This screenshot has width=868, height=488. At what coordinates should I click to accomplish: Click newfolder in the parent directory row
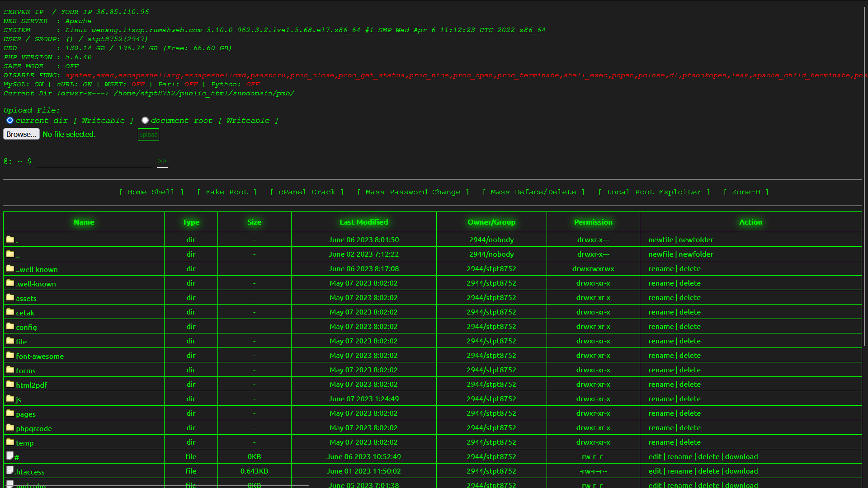pyautogui.click(x=696, y=254)
